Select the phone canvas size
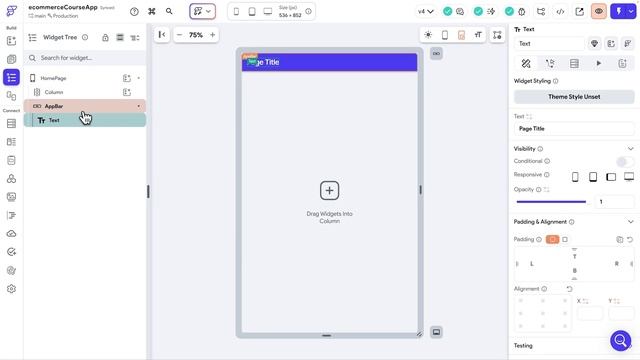 236,12
